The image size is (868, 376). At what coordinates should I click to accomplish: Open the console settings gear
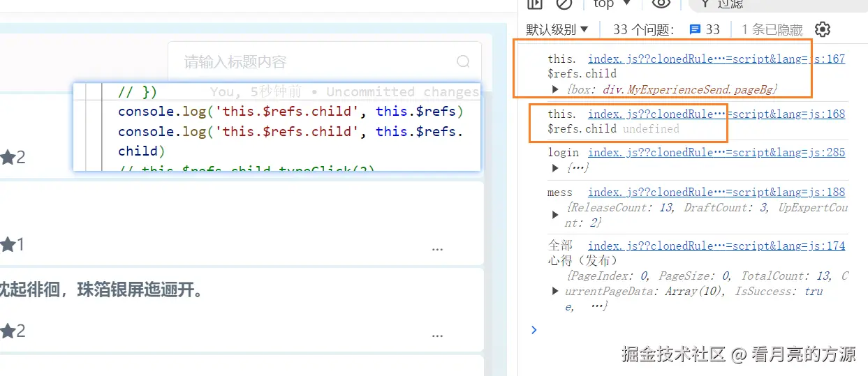point(823,29)
